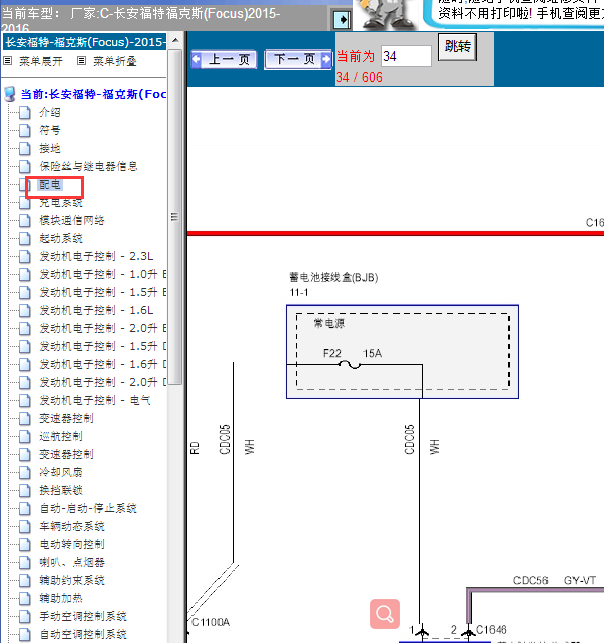Open 自动空调控制系统 entry

tap(83, 634)
